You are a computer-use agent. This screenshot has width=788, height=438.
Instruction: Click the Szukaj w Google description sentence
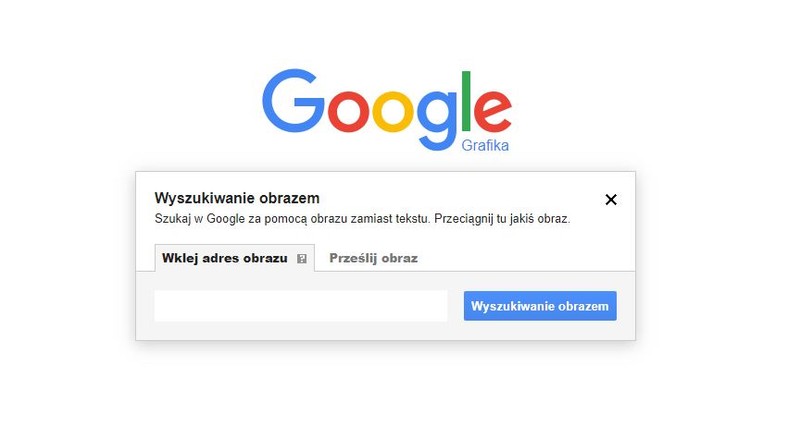(x=290, y=219)
